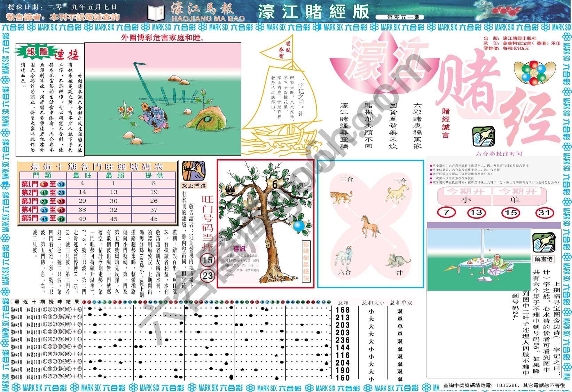
Task: Click circled 23 under 旺门号码当捧
Action: tap(208, 276)
